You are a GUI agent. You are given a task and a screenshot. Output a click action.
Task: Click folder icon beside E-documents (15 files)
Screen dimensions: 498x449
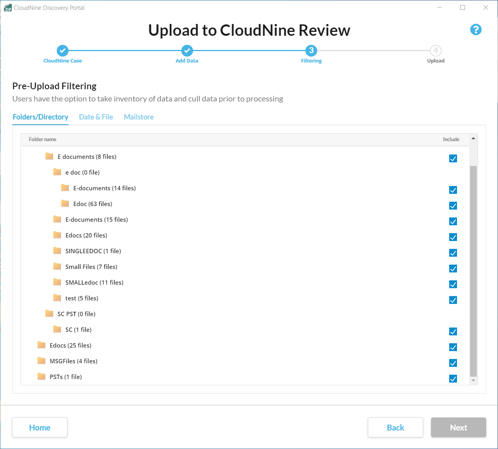(57, 219)
